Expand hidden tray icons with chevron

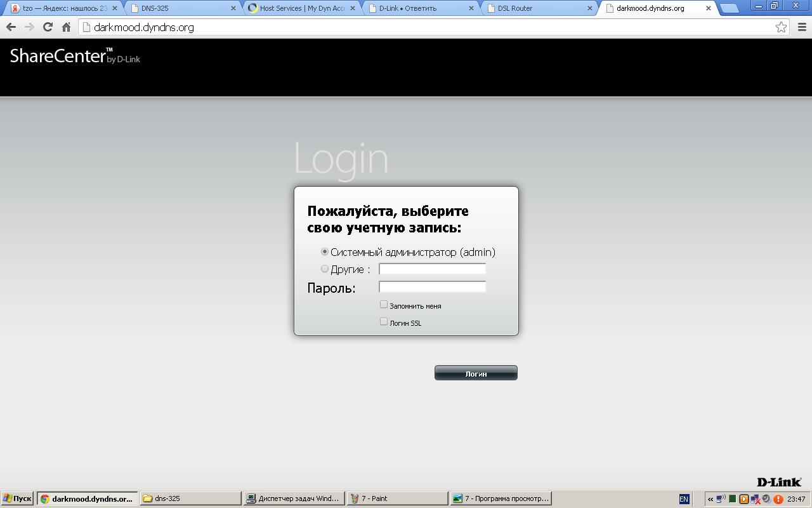click(x=710, y=499)
